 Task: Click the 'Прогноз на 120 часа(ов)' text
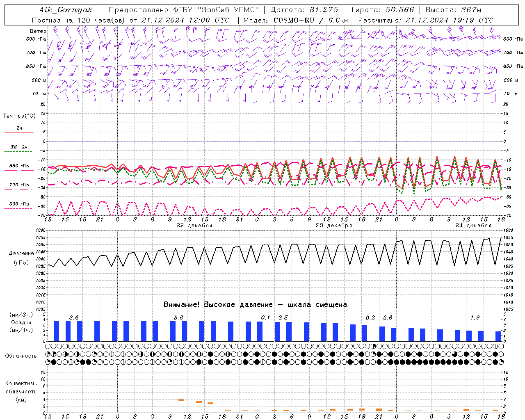coord(79,20)
